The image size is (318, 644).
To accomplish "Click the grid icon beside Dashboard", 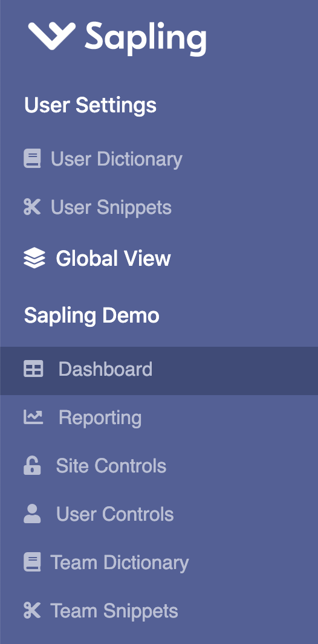I will [33, 369].
